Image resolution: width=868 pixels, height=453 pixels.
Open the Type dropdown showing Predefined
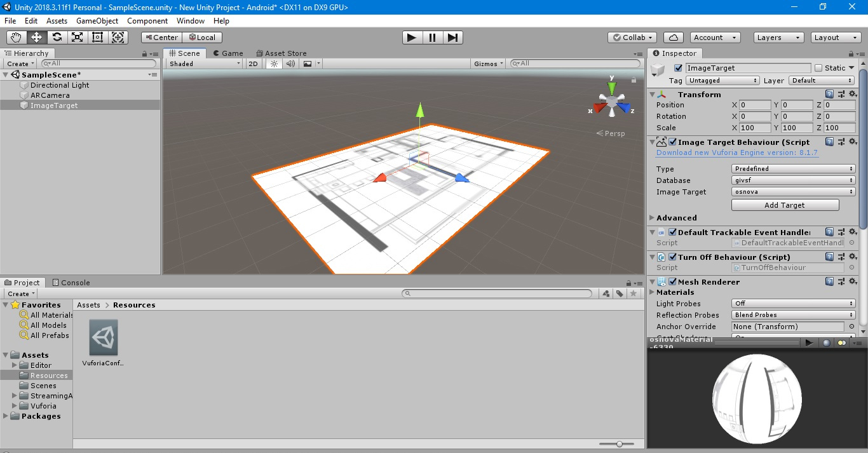point(794,169)
